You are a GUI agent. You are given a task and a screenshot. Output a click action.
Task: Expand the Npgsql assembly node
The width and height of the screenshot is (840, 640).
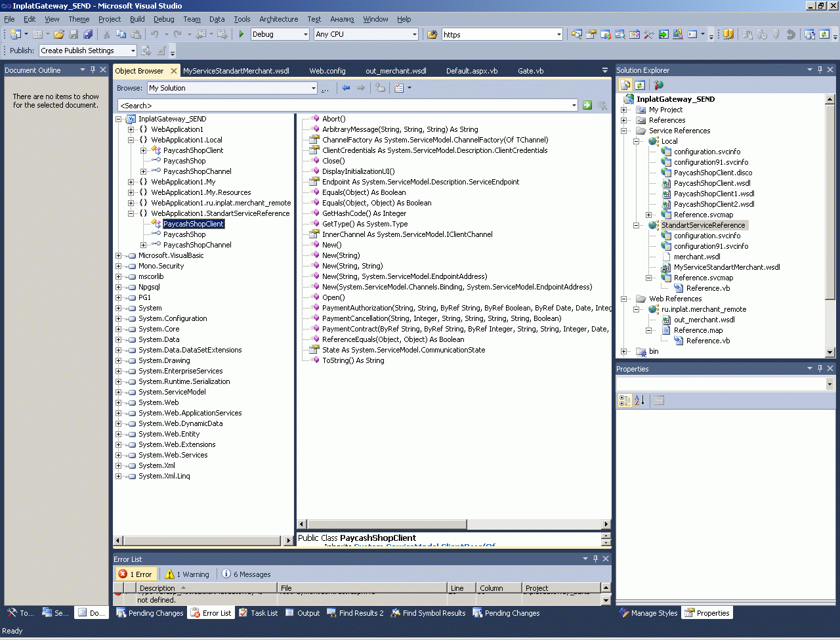coord(118,287)
